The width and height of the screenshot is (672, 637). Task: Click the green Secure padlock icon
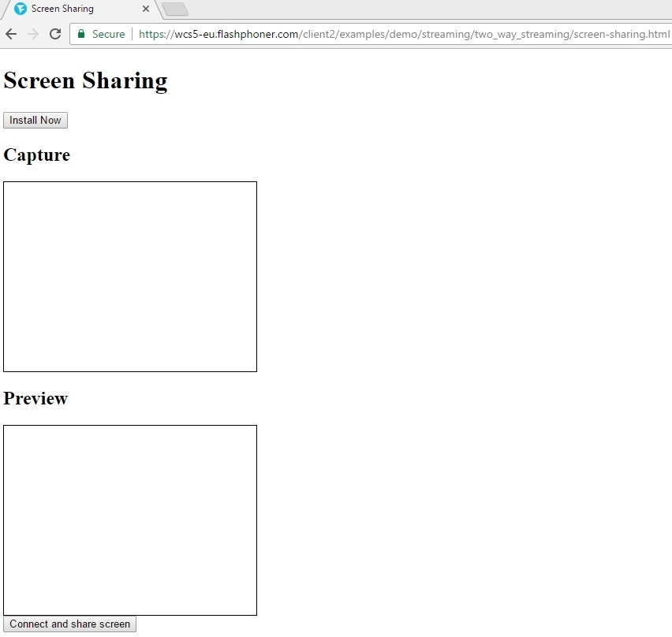coord(81,34)
